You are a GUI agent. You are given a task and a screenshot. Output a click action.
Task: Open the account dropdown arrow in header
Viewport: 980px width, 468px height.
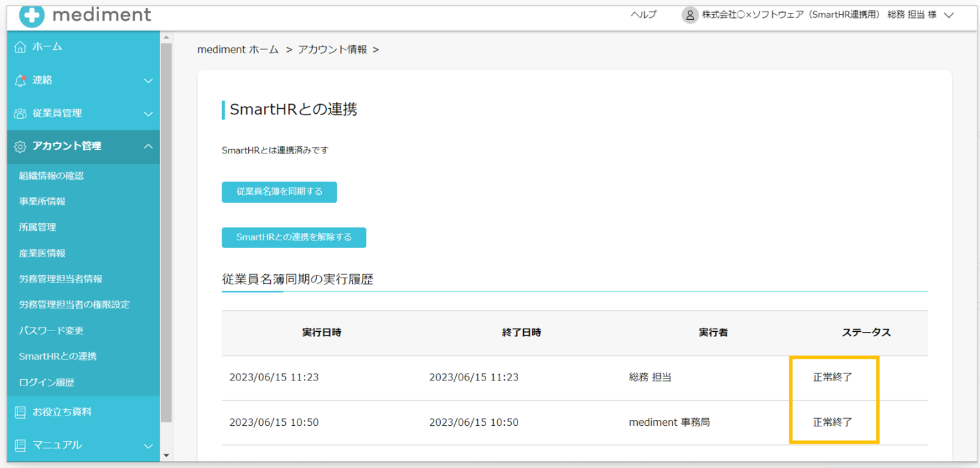coord(949,15)
